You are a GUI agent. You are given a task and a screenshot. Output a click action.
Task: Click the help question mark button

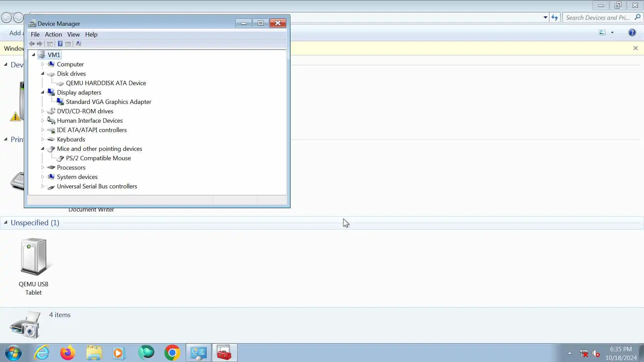[632, 33]
